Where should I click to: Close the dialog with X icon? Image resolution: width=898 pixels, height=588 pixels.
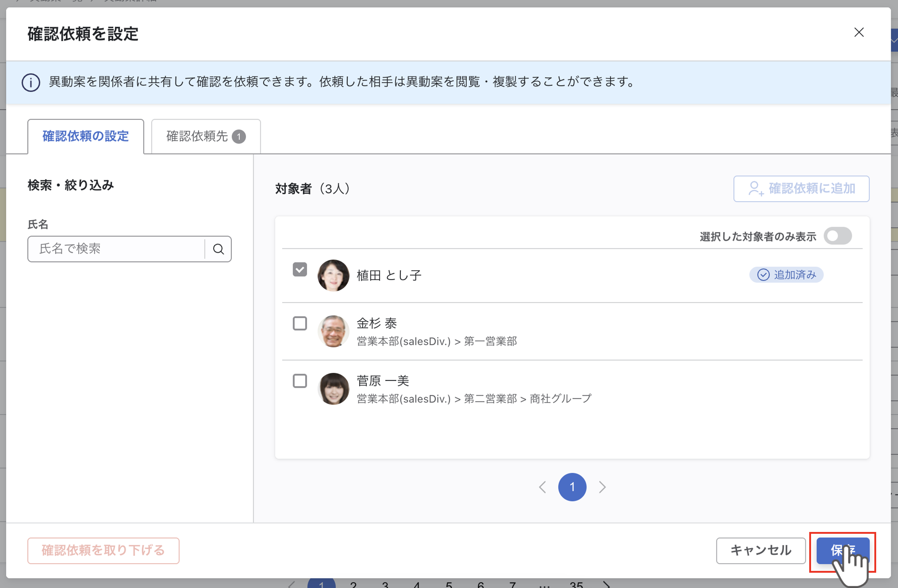859,32
